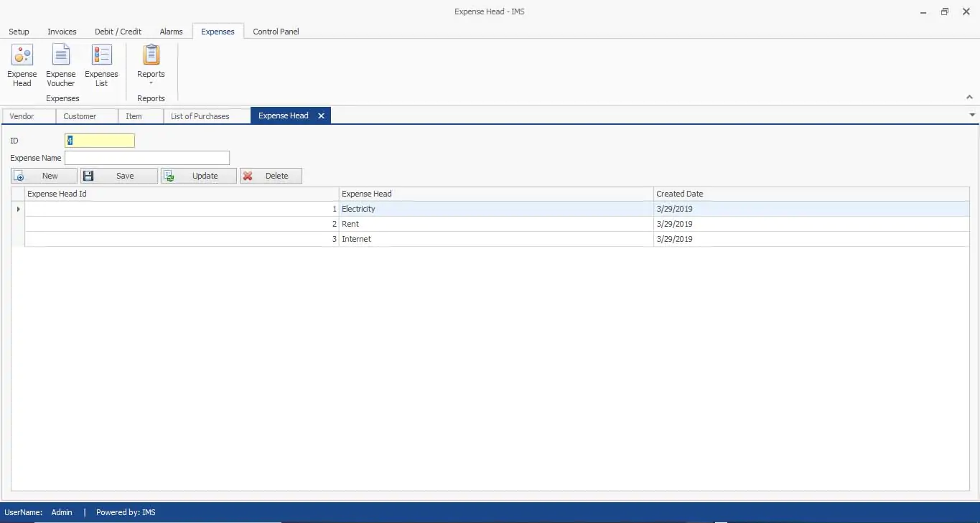
Task: Open the Expenses List ribbon icon
Action: (101, 56)
